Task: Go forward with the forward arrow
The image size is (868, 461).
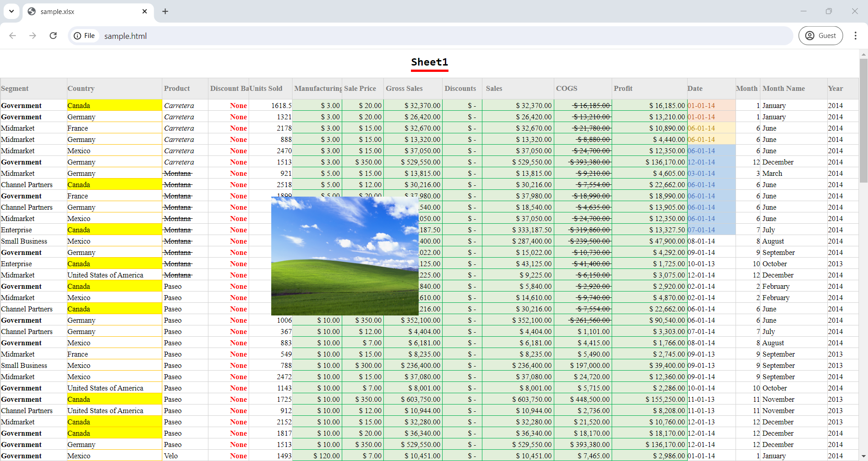Action: tap(33, 36)
